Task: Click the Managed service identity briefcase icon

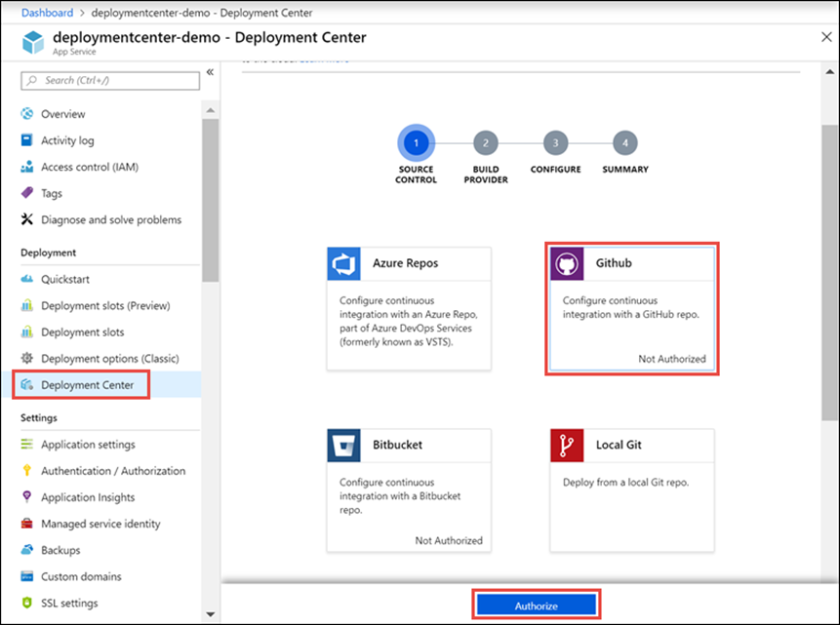Action: (26, 524)
